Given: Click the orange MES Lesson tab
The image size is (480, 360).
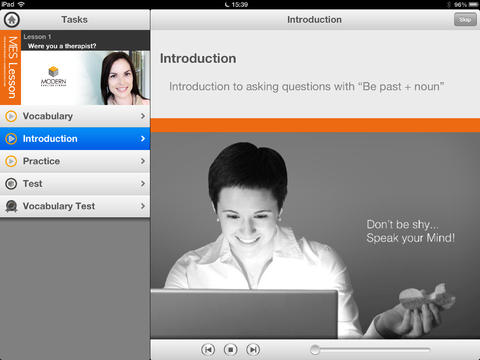Looking at the screenshot, I should tap(10, 68).
